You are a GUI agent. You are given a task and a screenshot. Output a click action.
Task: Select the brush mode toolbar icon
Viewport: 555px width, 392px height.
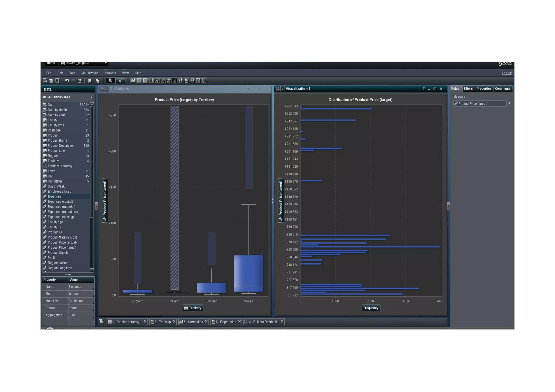pos(120,81)
